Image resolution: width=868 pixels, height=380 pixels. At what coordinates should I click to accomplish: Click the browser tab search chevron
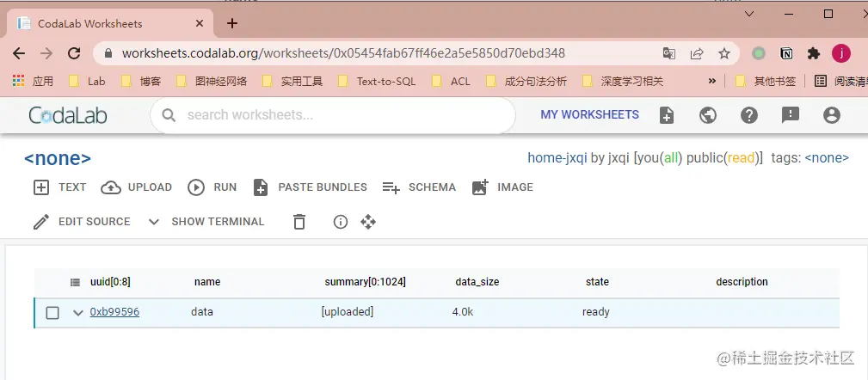pos(749,14)
